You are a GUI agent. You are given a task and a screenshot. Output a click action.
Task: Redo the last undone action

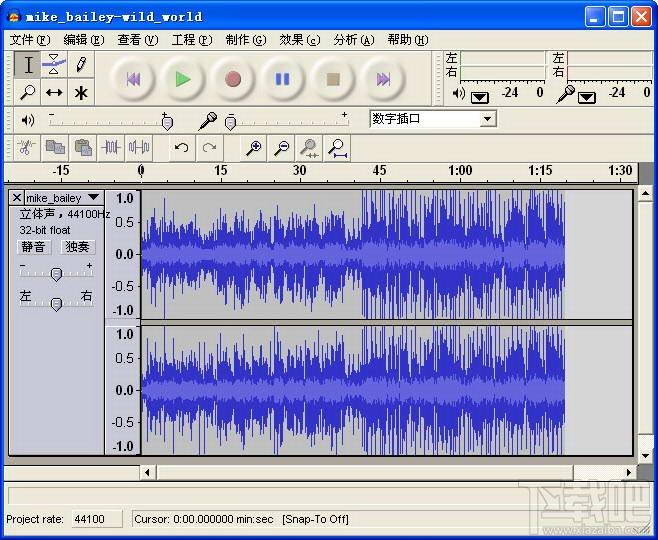(x=209, y=148)
